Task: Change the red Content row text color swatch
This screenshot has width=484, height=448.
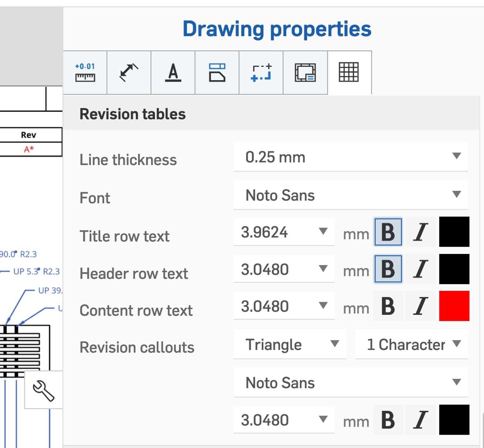Action: coord(454,306)
